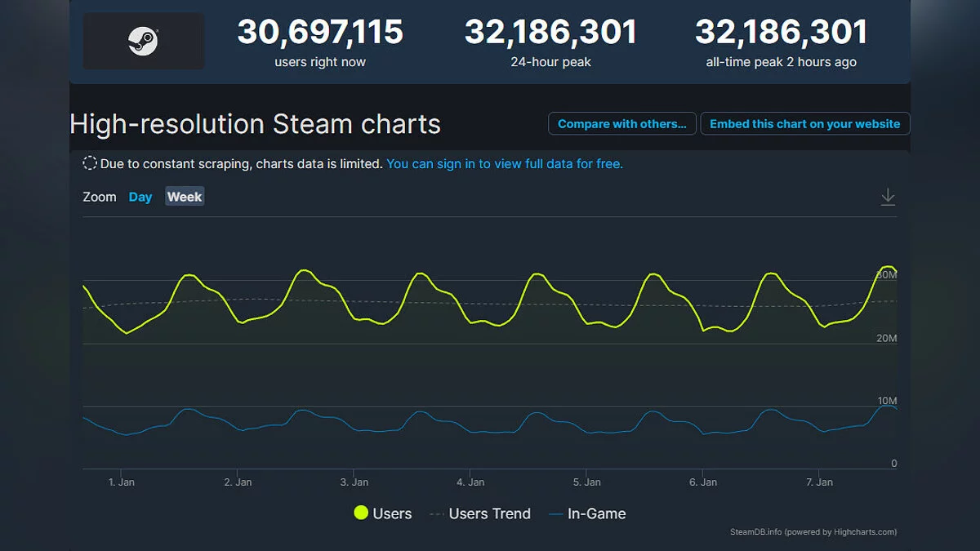The image size is (980, 551).
Task: Click the yellow-green Users legend marker
Action: click(360, 513)
